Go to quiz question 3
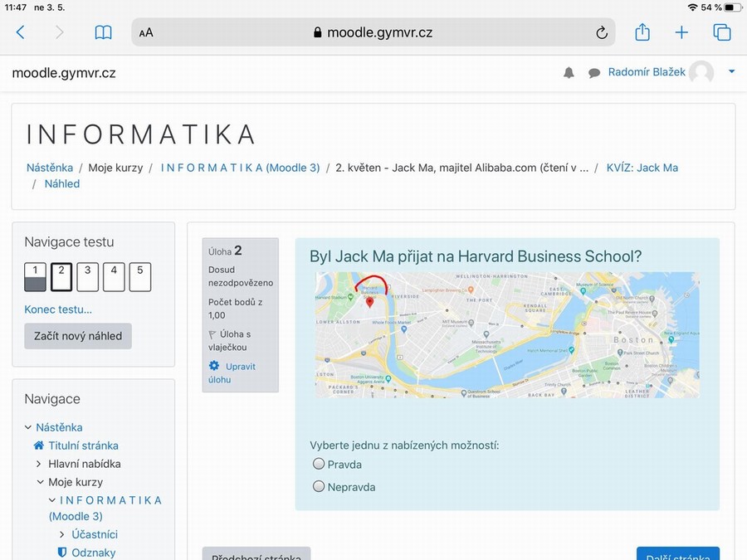 [x=88, y=276]
